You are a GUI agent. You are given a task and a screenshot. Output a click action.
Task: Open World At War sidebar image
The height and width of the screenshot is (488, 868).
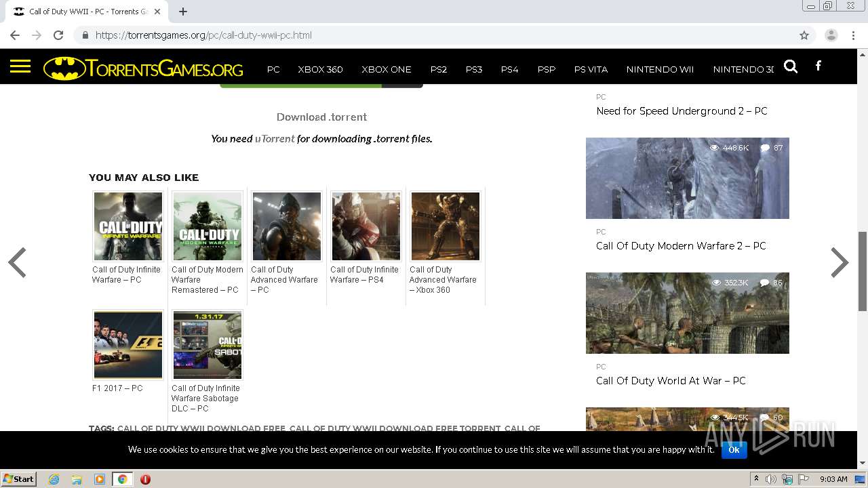688,313
